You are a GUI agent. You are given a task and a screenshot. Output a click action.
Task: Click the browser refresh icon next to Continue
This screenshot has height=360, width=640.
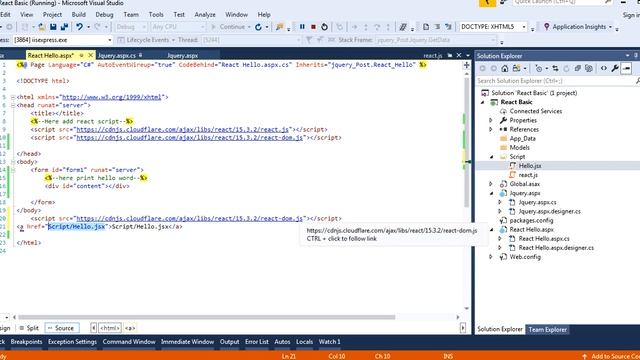coord(258,27)
